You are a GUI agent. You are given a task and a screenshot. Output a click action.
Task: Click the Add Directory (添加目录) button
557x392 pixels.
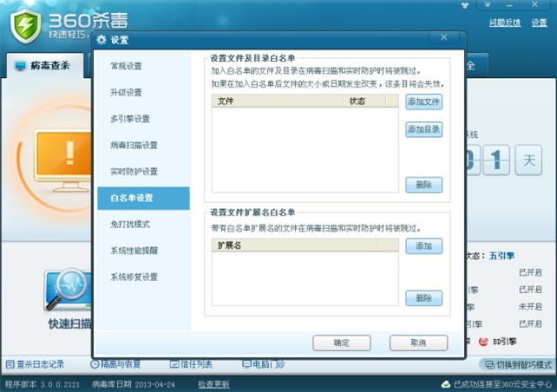pyautogui.click(x=423, y=130)
